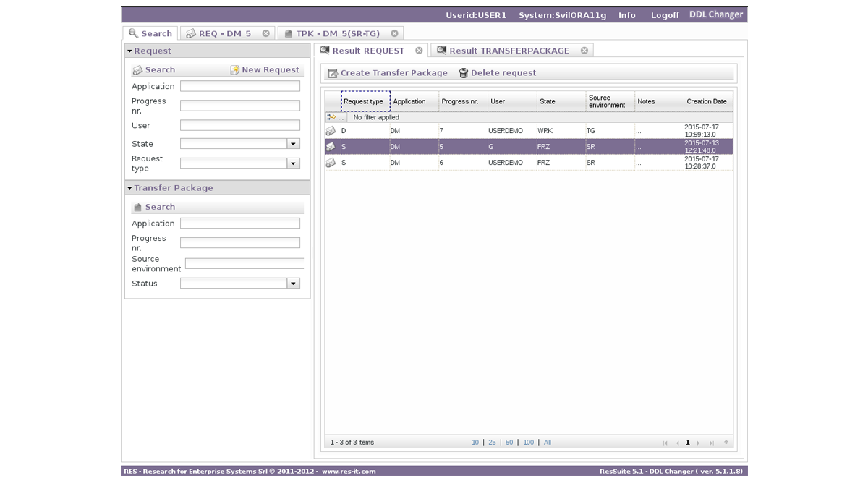Show 25 items per page

click(x=492, y=443)
